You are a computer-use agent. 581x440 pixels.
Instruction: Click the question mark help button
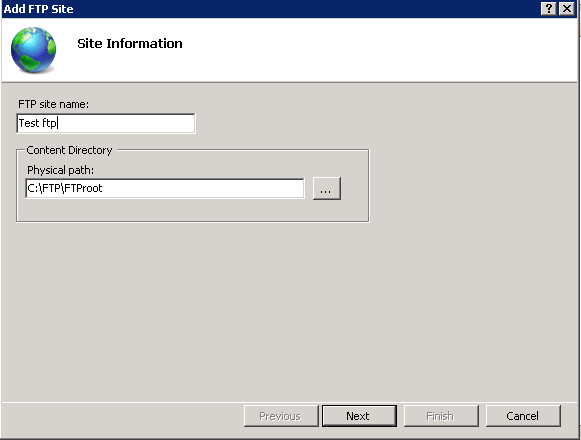[x=549, y=9]
